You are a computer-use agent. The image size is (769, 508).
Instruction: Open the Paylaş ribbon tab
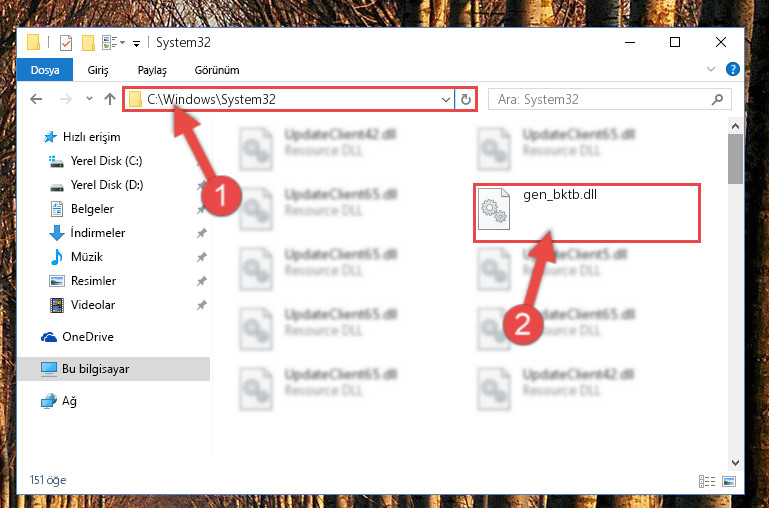point(152,70)
